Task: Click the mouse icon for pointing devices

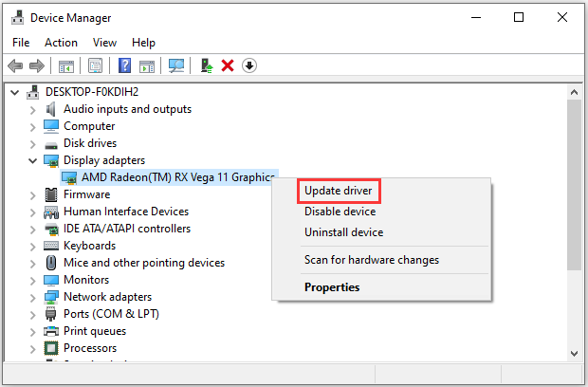Action: pyautogui.click(x=51, y=263)
